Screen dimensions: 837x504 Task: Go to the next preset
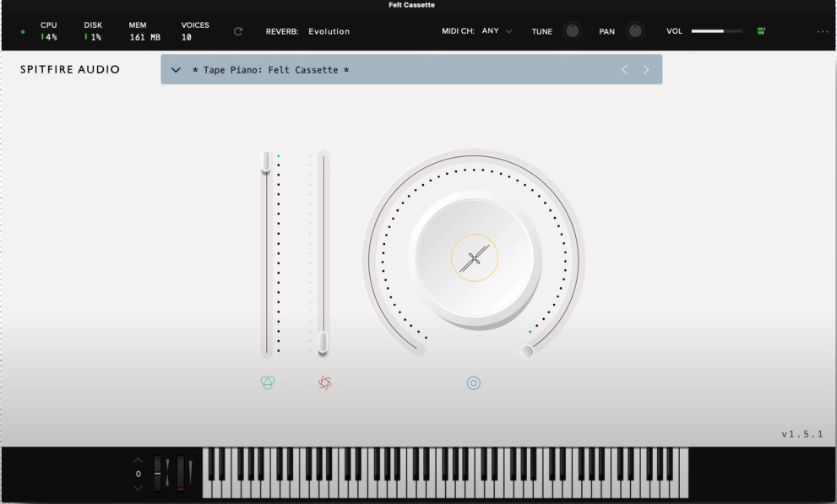(x=646, y=69)
